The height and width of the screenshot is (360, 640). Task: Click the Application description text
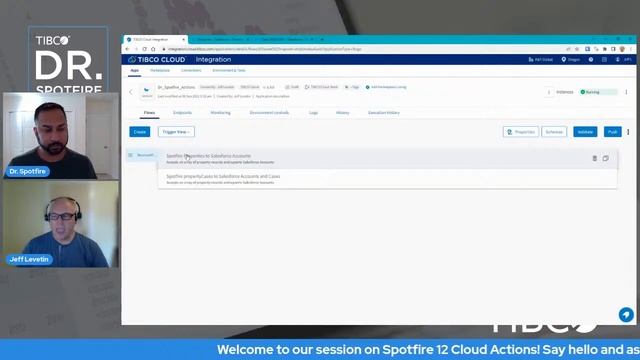click(x=273, y=96)
